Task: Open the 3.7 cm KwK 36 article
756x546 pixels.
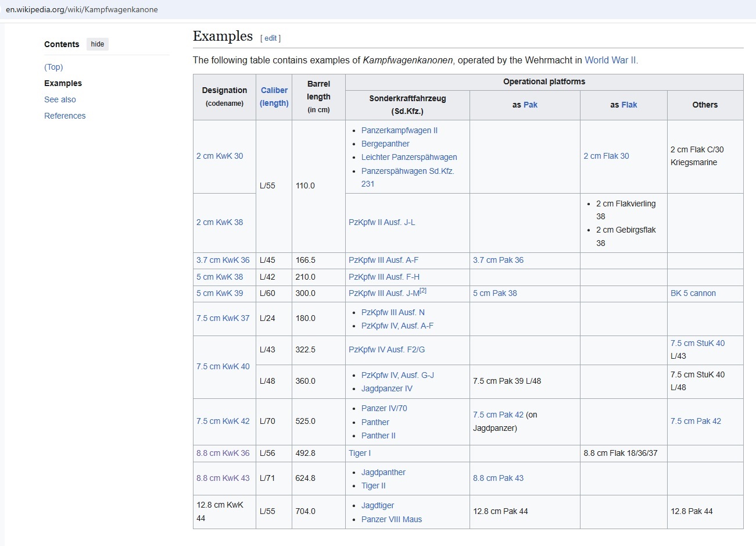Action: pos(223,260)
